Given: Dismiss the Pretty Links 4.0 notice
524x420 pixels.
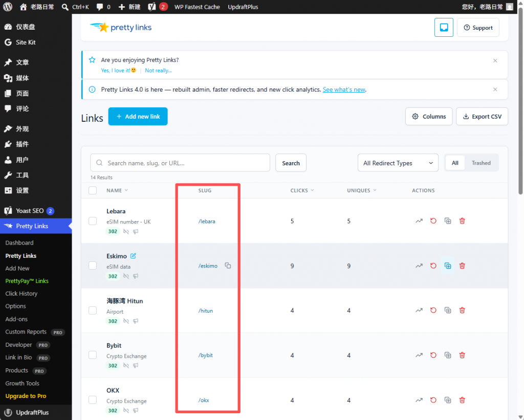Looking at the screenshot, I should (x=495, y=90).
